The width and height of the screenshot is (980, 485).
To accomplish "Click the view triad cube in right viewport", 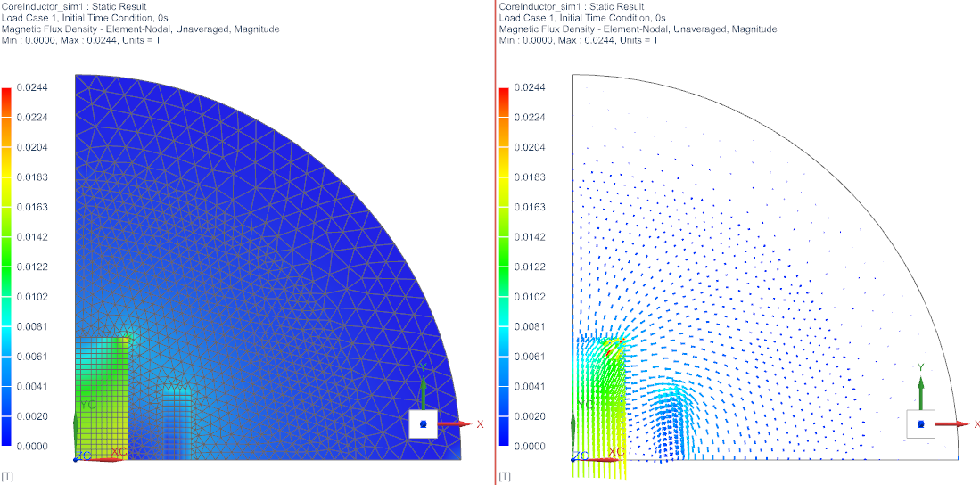I will click(920, 423).
